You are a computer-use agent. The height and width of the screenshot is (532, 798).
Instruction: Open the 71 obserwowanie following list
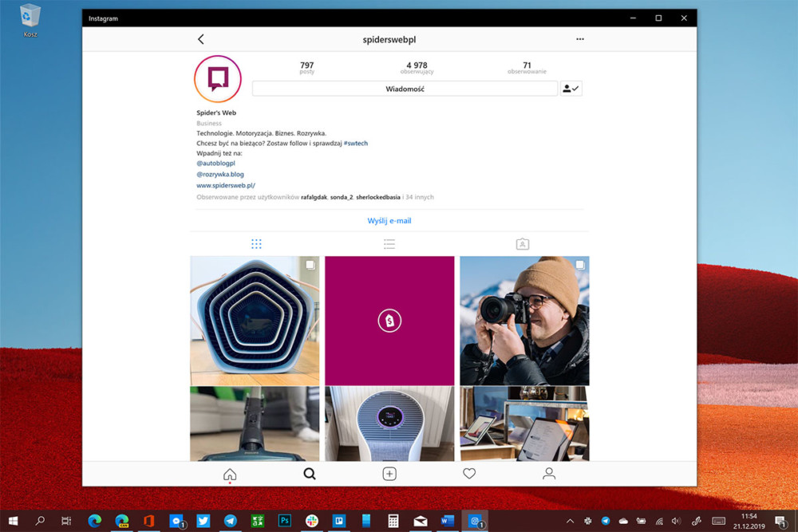coord(527,68)
